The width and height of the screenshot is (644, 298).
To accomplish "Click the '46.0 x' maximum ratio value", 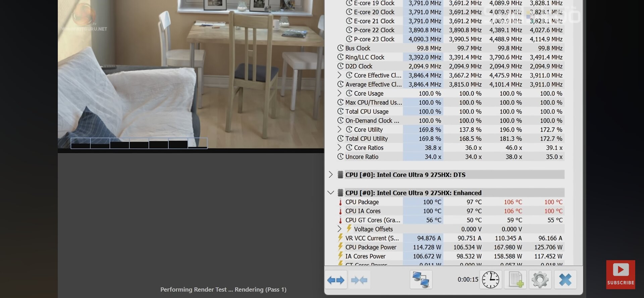I will [x=514, y=148].
